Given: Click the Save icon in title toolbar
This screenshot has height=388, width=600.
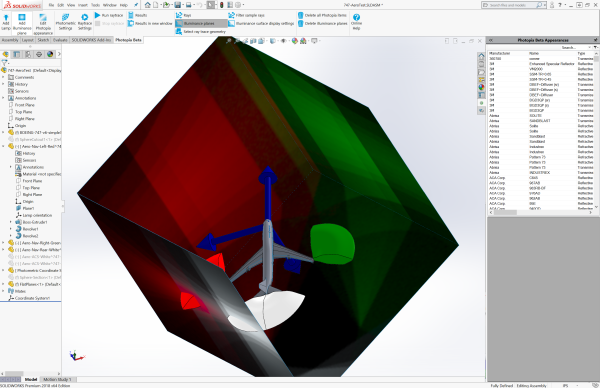Looking at the screenshot, I should point(178,5).
